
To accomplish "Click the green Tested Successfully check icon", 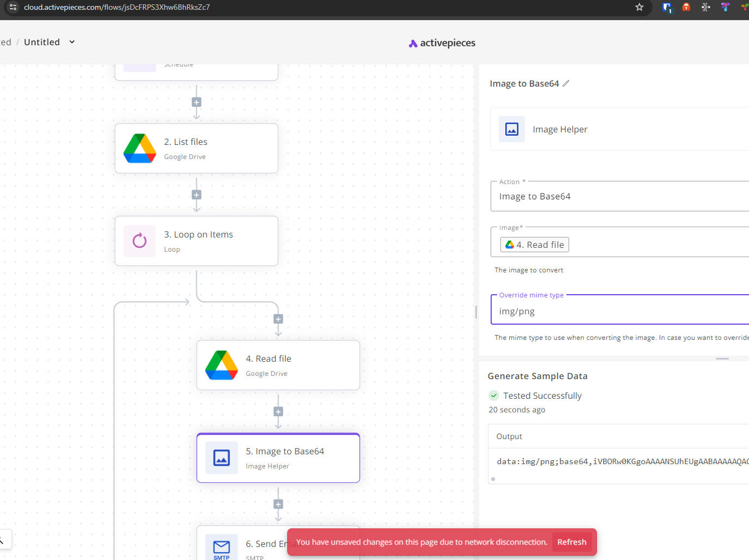I will click(x=494, y=395).
